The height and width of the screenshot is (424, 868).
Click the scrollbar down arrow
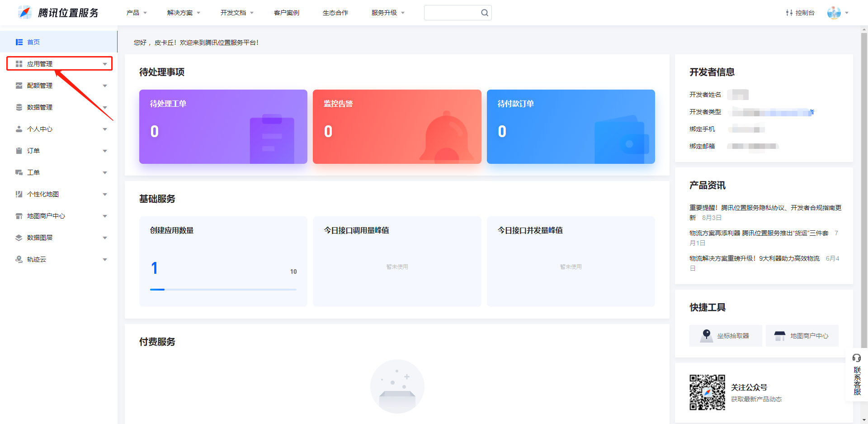(x=864, y=420)
